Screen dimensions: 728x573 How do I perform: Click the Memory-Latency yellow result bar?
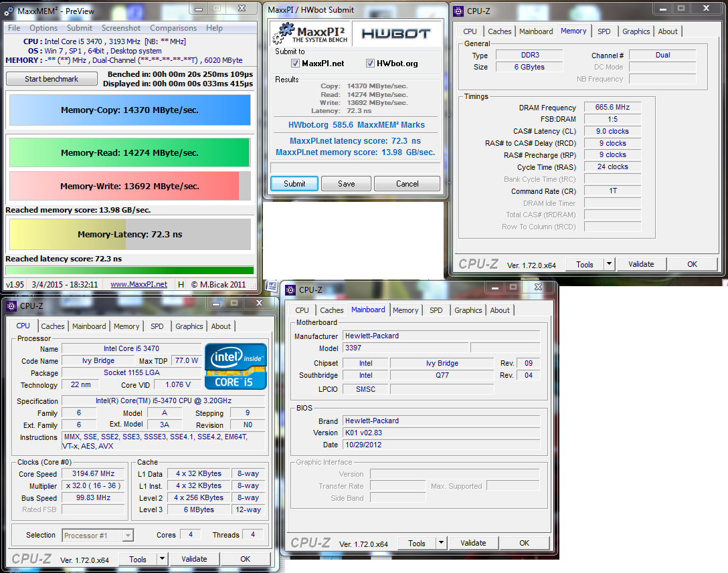click(130, 234)
